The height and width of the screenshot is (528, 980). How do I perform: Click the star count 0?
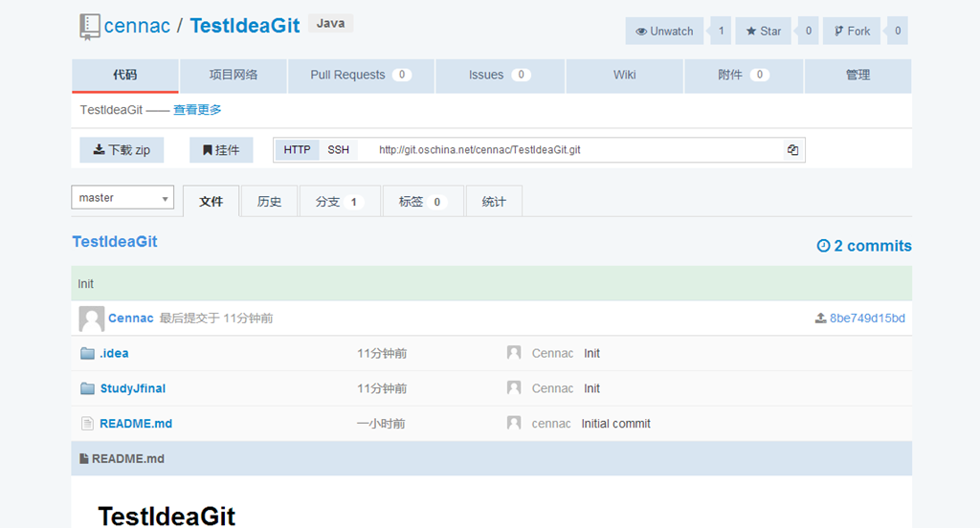point(808,32)
